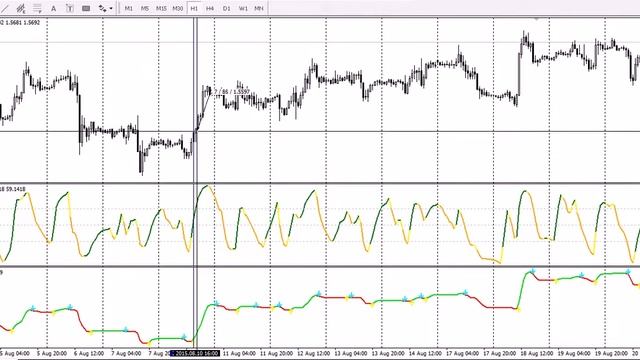
Task: Click the gray rectangle tool icon
Action: pos(86,8)
